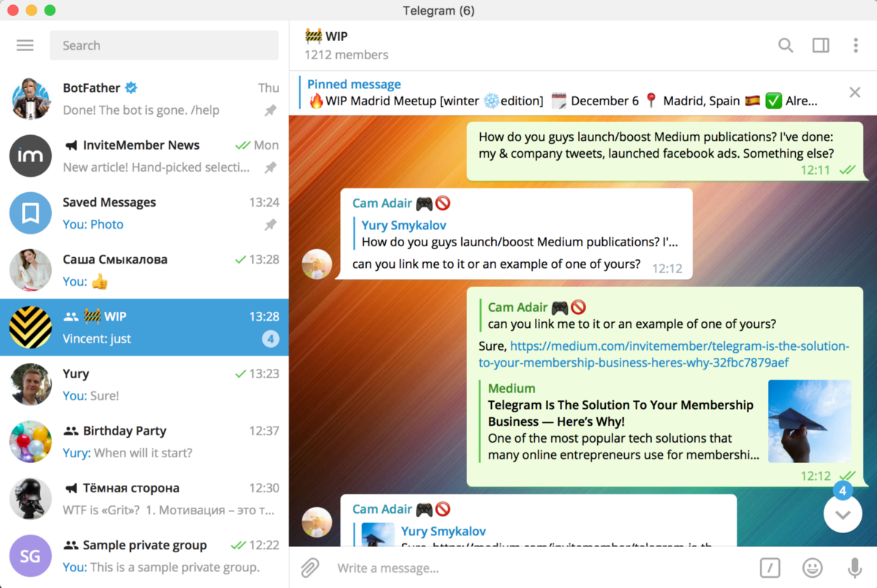Open the hamburger main menu

(x=25, y=45)
